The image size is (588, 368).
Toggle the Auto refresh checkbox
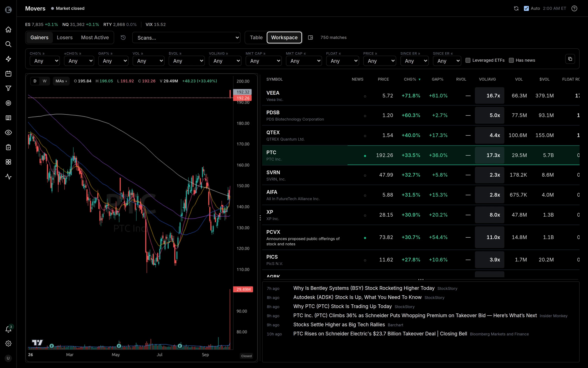tap(526, 9)
